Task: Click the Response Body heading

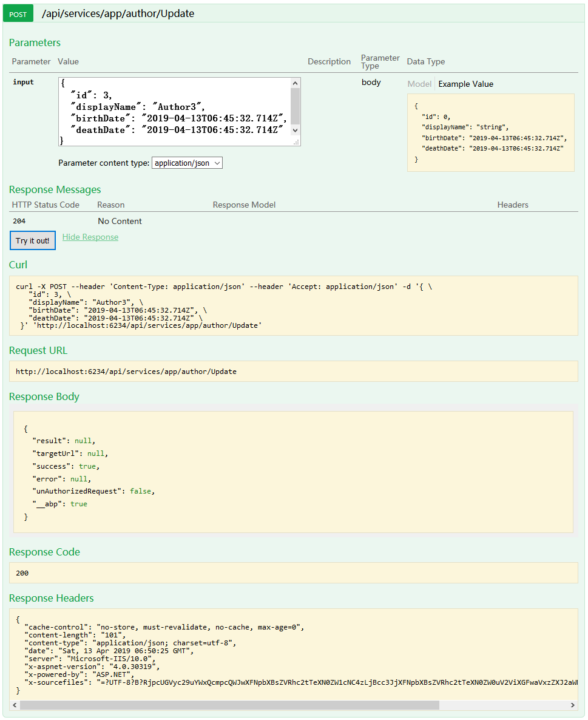Action: pos(44,396)
